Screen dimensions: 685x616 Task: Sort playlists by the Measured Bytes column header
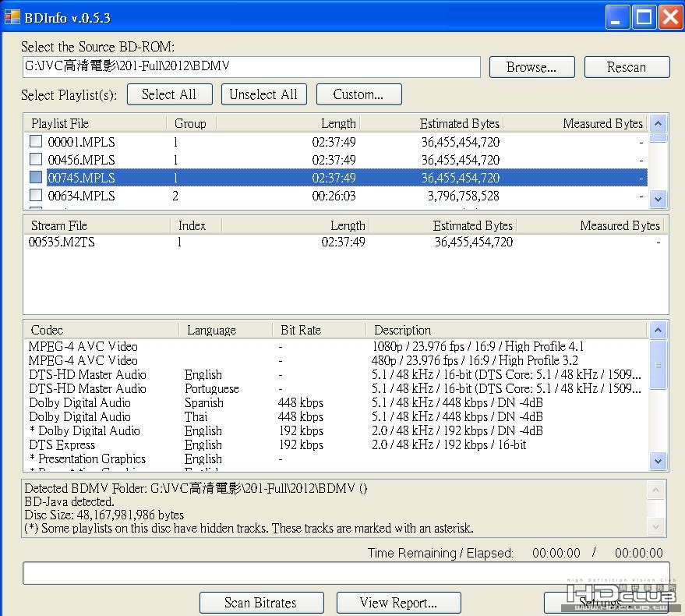575,124
